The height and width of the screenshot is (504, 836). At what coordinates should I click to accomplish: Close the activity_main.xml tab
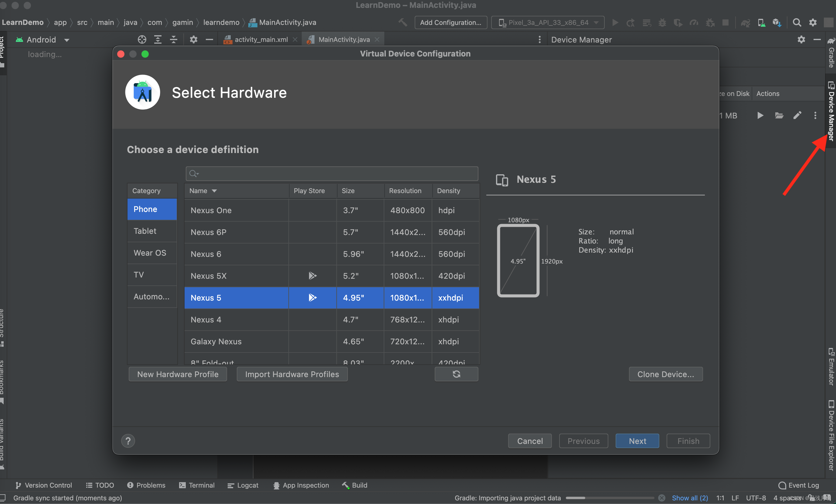(295, 40)
